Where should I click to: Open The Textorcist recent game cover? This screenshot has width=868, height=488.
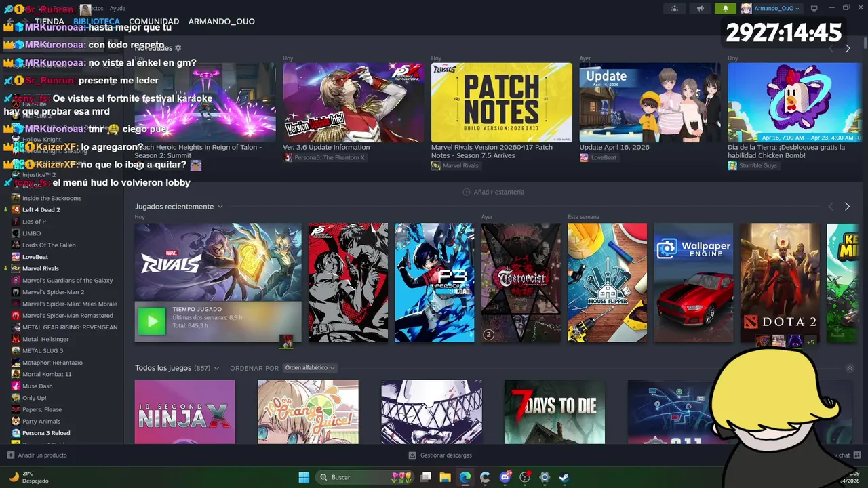click(521, 283)
